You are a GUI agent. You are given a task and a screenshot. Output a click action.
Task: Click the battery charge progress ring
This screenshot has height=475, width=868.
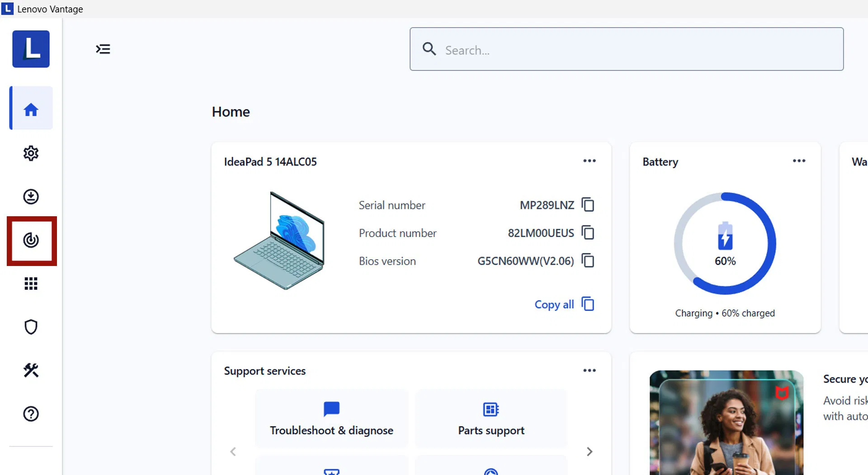coord(725,243)
